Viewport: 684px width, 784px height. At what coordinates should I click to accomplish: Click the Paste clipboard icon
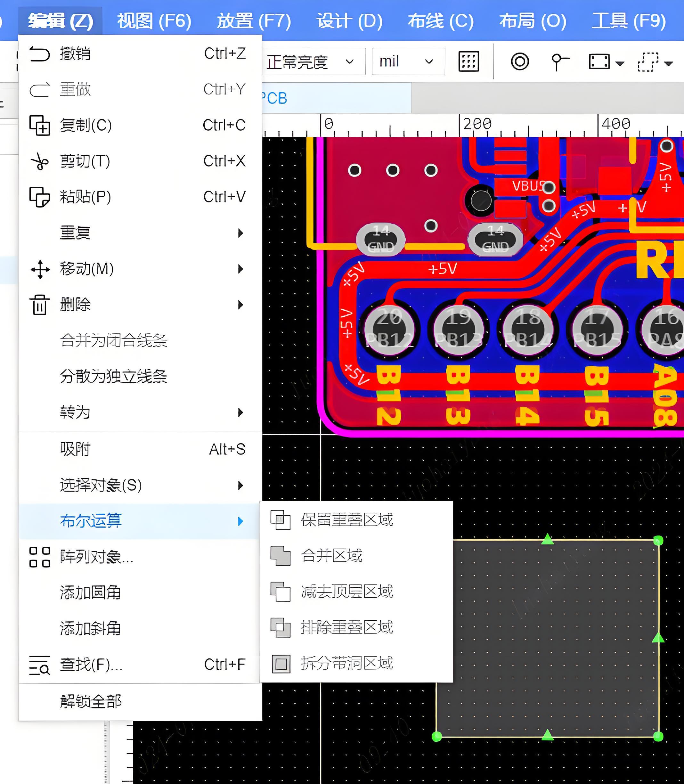40,197
